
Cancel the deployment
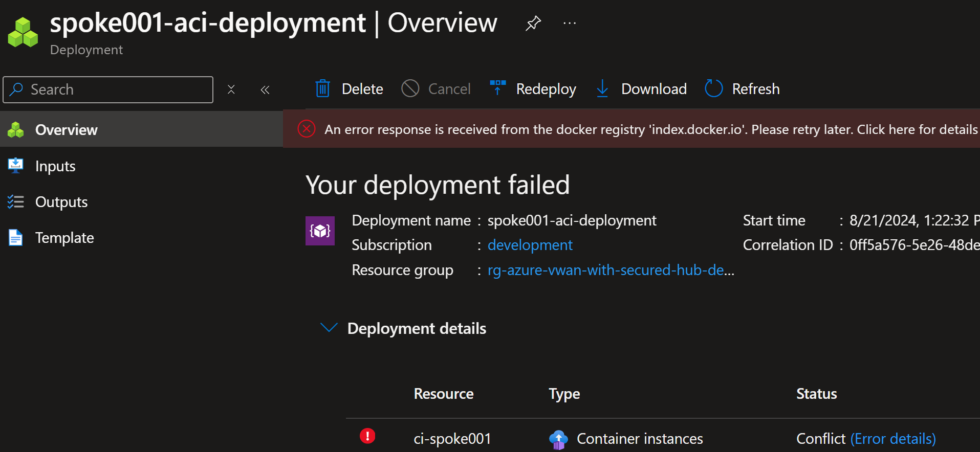coord(435,89)
